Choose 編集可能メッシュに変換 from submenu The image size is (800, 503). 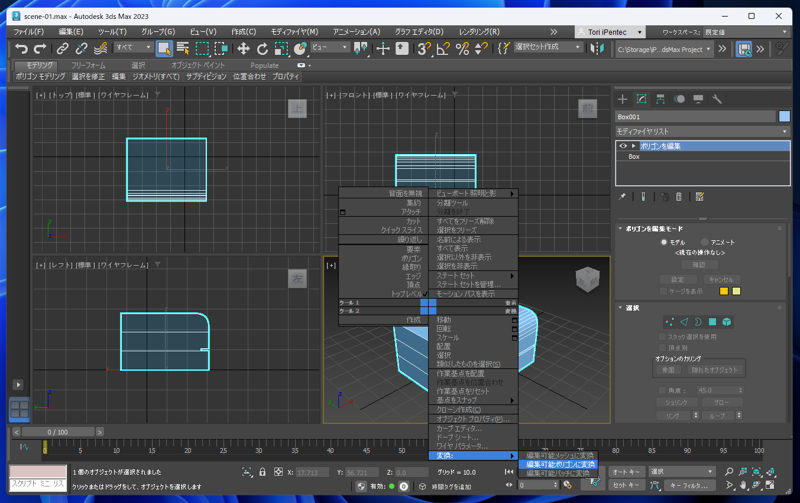coord(560,456)
